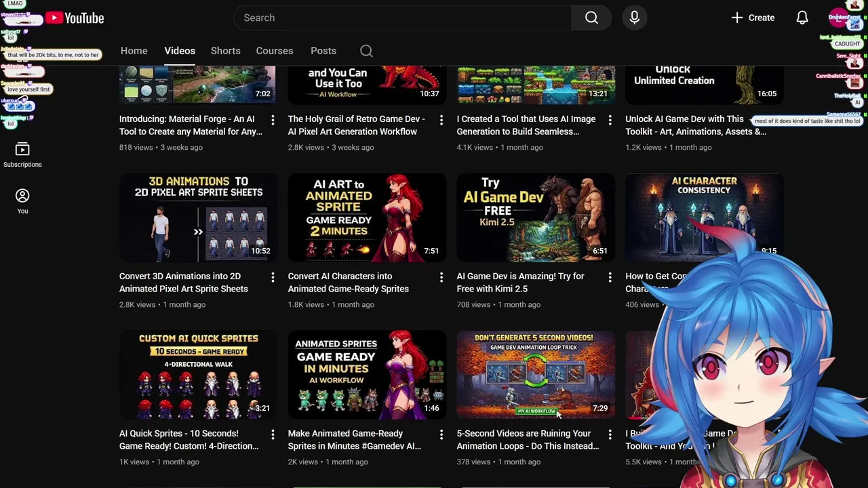Image resolution: width=868 pixels, height=488 pixels.
Task: Open AI Art to Animated Sprite thumbnail
Action: tap(367, 218)
